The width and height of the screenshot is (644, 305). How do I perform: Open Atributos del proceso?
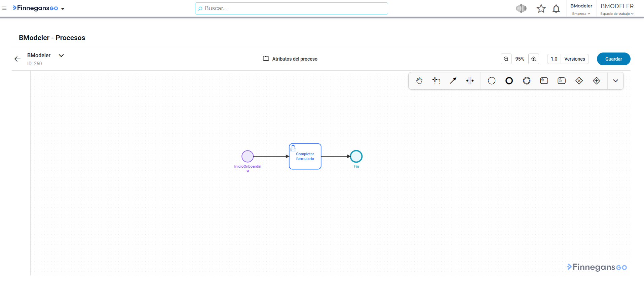tap(290, 59)
